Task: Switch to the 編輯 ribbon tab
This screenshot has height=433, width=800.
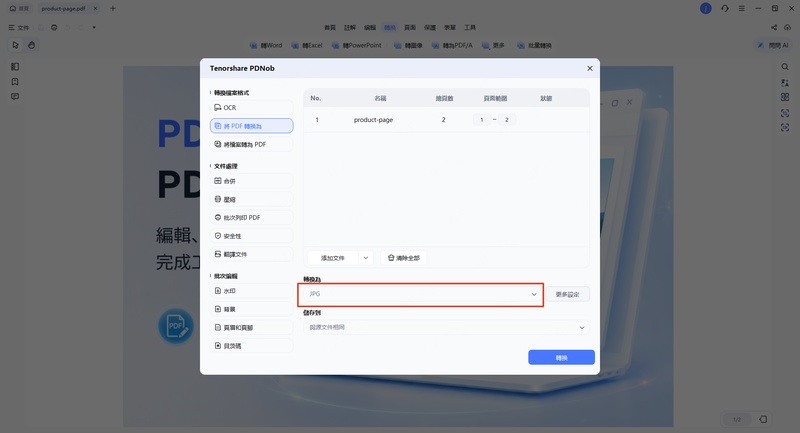Action: coord(370,28)
